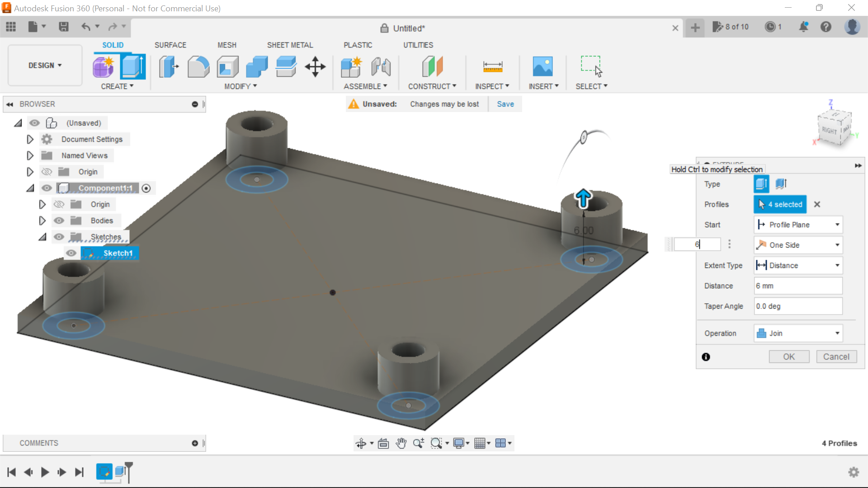Select the Extrude tool in Create

tap(133, 67)
